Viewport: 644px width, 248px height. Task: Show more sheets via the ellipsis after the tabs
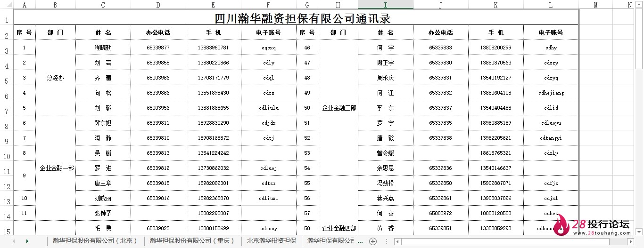pyautogui.click(x=361, y=241)
